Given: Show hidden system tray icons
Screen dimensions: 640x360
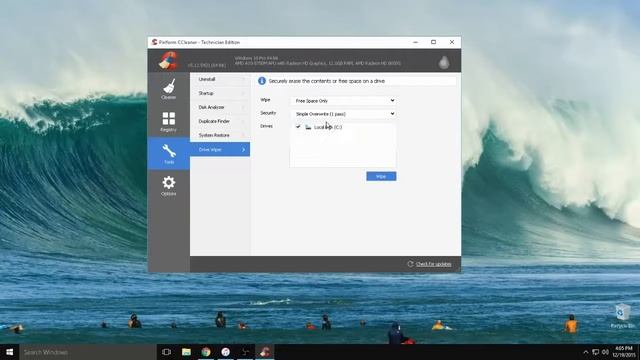Looking at the screenshot, I should click(x=586, y=352).
